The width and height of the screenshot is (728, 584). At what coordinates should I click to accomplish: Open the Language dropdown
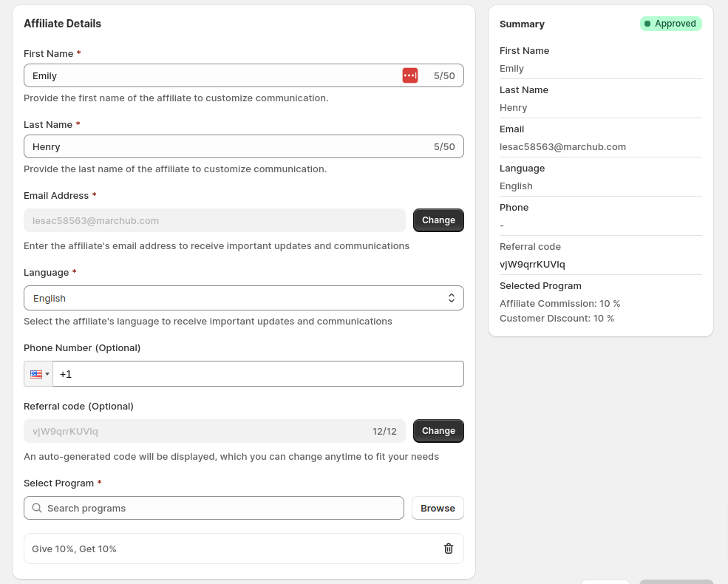pyautogui.click(x=244, y=297)
